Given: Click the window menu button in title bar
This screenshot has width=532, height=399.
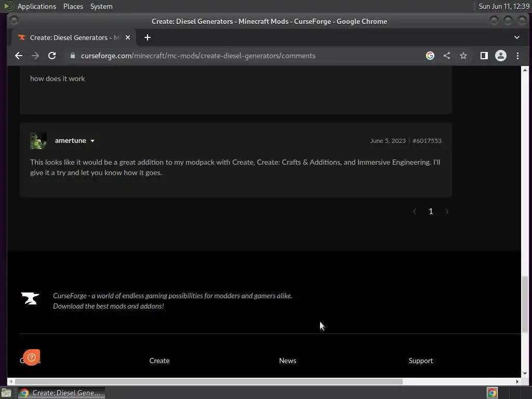Looking at the screenshot, I should (14, 21).
